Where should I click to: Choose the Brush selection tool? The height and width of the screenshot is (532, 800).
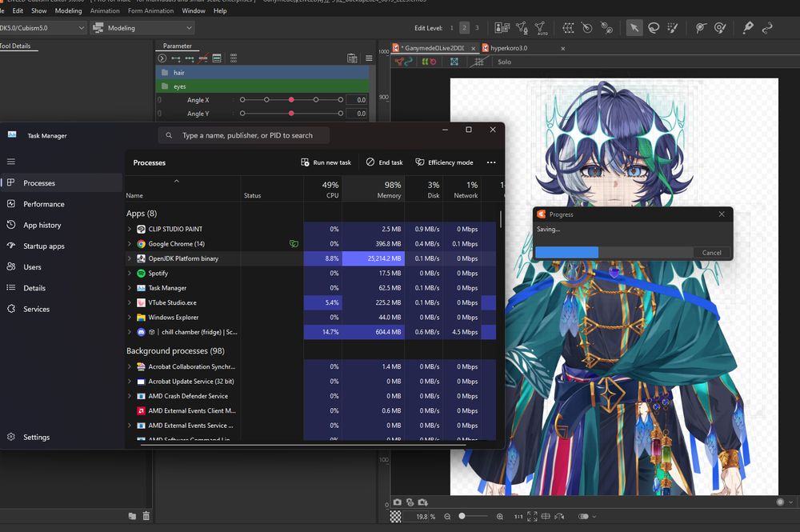pos(673,28)
